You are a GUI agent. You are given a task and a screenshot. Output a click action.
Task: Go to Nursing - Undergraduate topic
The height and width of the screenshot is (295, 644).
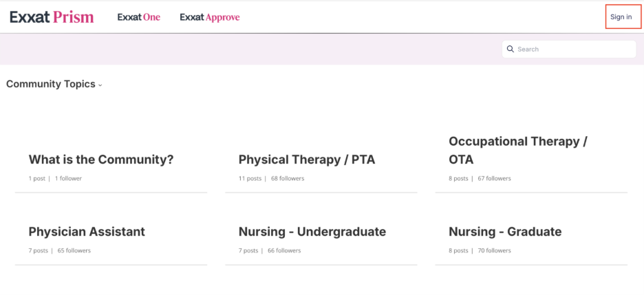312,232
